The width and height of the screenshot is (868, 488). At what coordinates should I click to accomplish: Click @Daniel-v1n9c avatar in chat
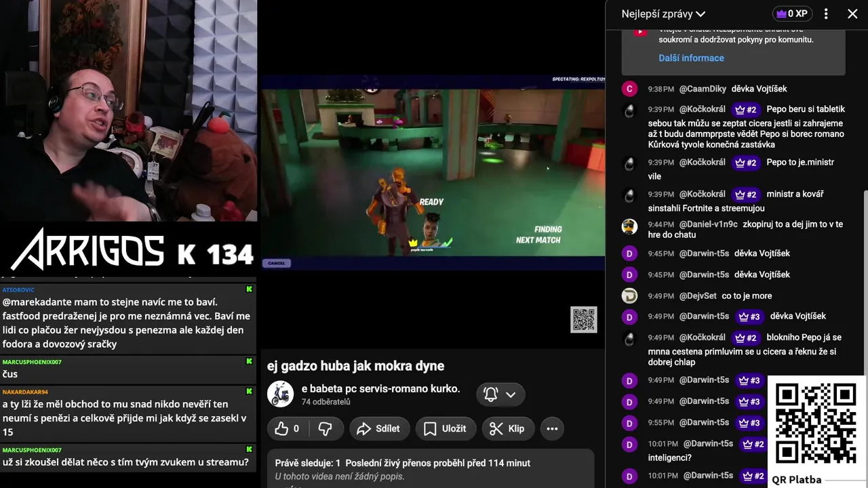click(629, 227)
